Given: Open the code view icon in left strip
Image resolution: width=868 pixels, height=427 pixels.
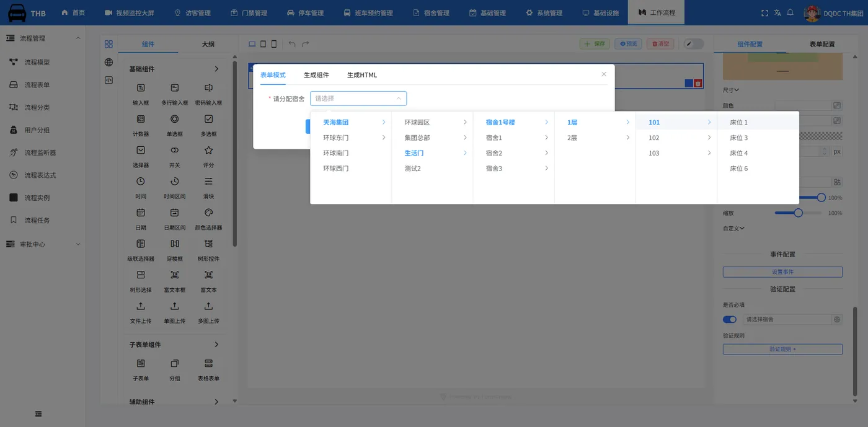Looking at the screenshot, I should [x=108, y=80].
